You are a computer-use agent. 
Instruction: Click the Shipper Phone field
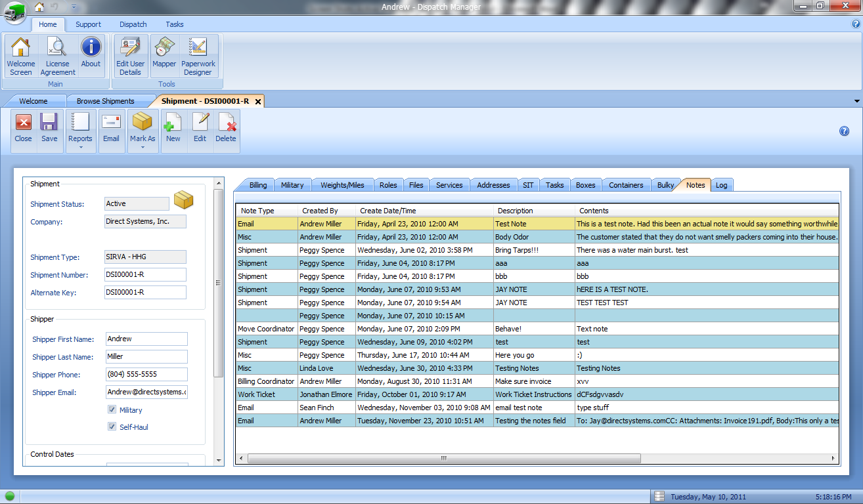pyautogui.click(x=146, y=374)
